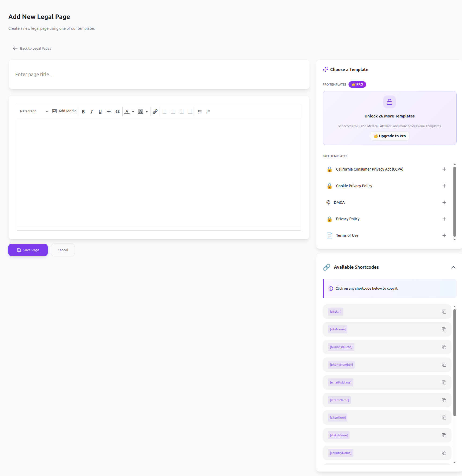Insert a numbered list
462x476 pixels.
click(x=208, y=112)
